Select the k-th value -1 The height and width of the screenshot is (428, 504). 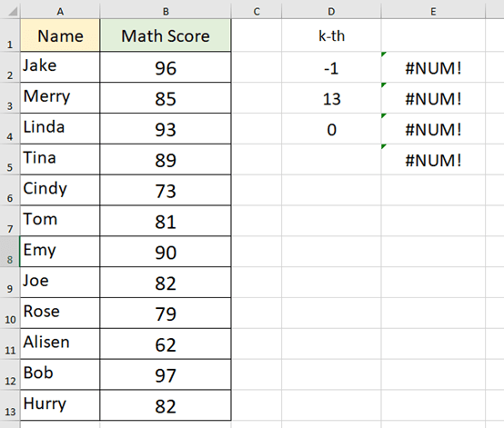pyautogui.click(x=331, y=66)
